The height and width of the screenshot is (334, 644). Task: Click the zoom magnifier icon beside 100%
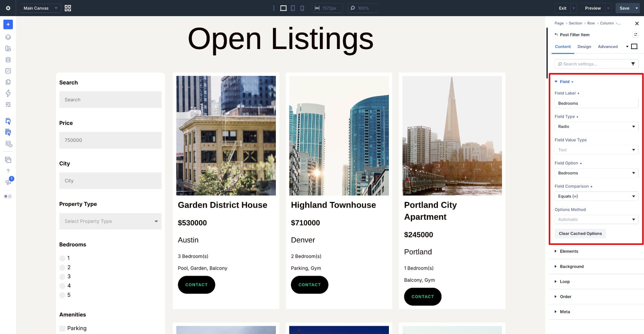click(x=353, y=8)
